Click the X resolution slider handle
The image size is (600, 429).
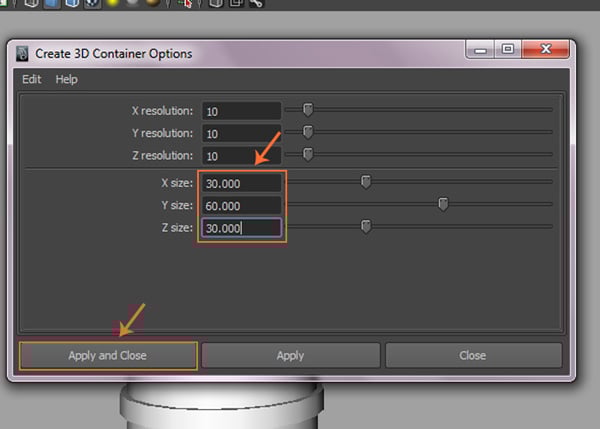tap(308, 109)
